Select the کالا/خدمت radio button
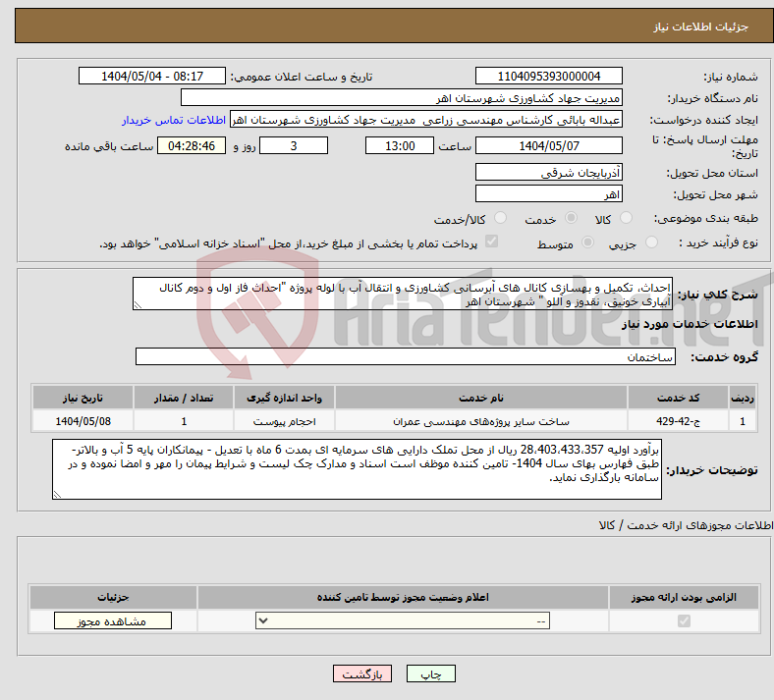The width and height of the screenshot is (774, 700). [501, 218]
